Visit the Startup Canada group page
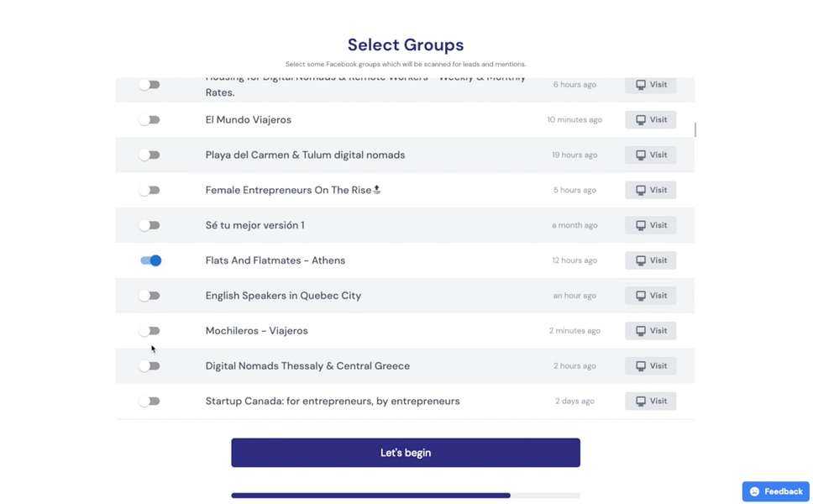The height and width of the screenshot is (504, 813). [650, 402]
